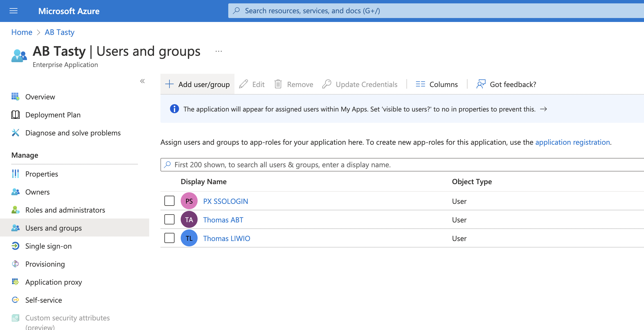Screen dimensions: 644x330
Task: Click the Properties bars icon
Action: tap(15, 174)
